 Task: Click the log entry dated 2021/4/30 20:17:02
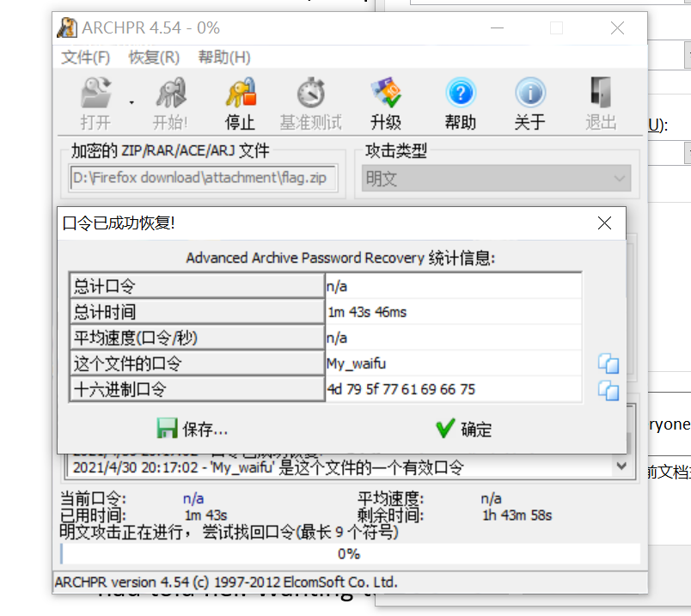(268, 467)
